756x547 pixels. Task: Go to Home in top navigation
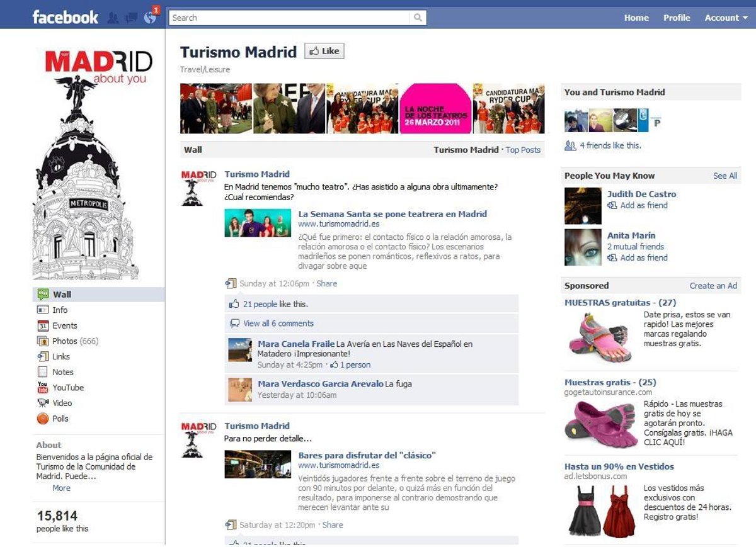[636, 18]
